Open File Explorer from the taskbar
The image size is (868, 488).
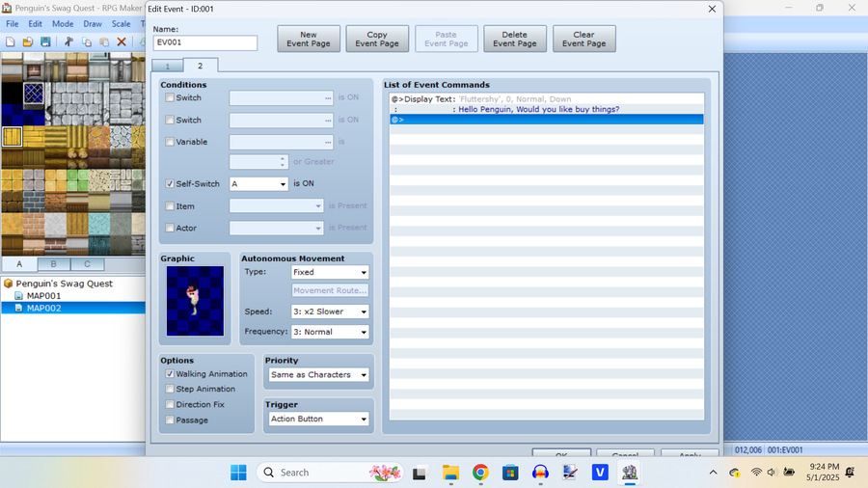[450, 473]
